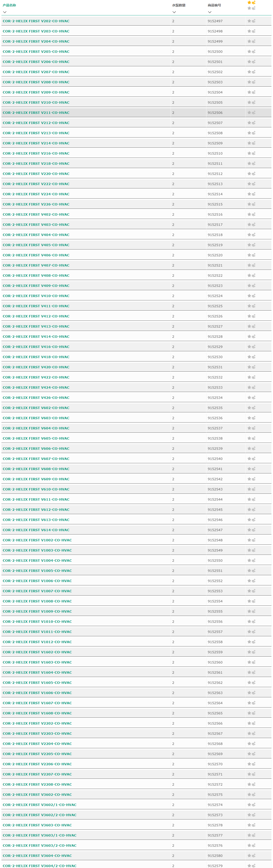Click stack-plus icon on V1607-CO-HVAC row
Image resolution: width=273 pixels, height=868 pixels.
254,703
